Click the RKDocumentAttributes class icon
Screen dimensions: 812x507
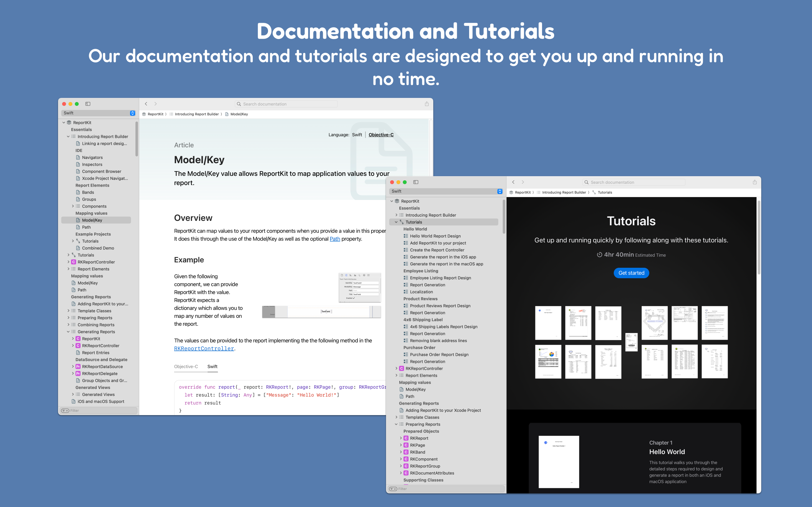[x=406, y=473]
